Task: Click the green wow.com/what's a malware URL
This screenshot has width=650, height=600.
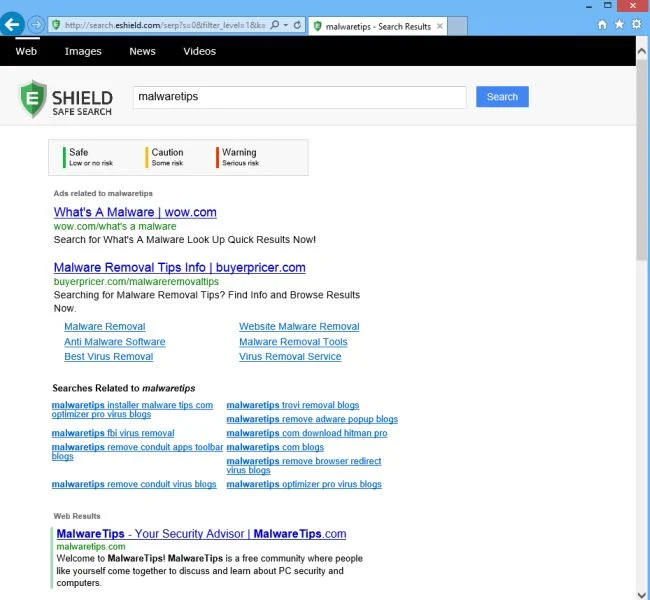Action: [115, 226]
